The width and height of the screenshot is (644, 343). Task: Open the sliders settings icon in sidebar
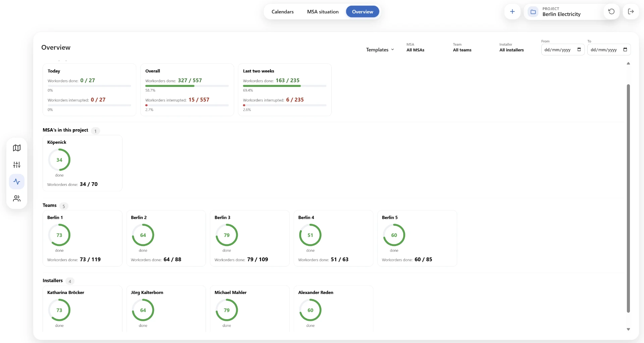pos(17,165)
